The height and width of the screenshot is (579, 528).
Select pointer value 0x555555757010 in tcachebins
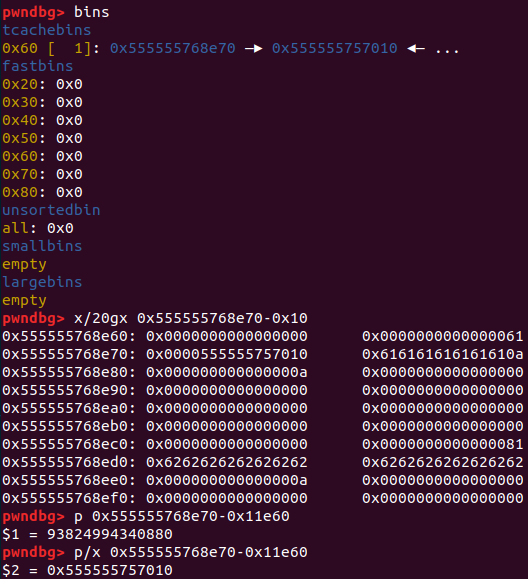pos(335,48)
